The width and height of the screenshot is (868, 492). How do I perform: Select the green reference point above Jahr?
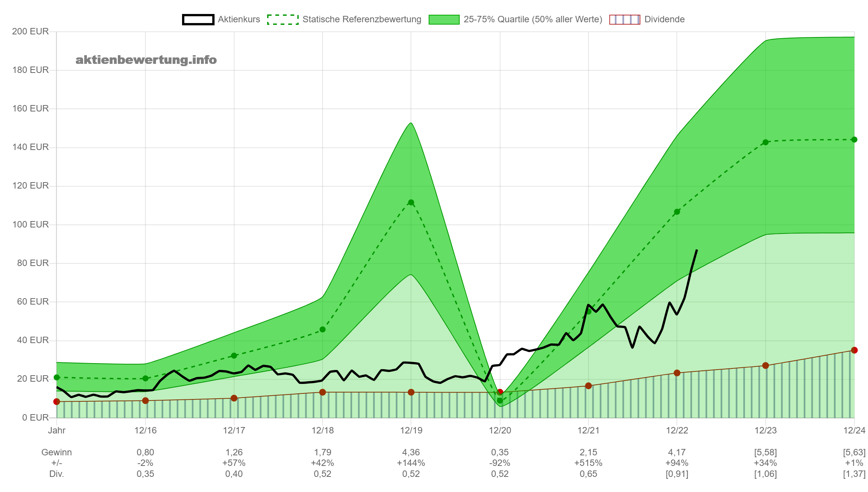(57, 377)
